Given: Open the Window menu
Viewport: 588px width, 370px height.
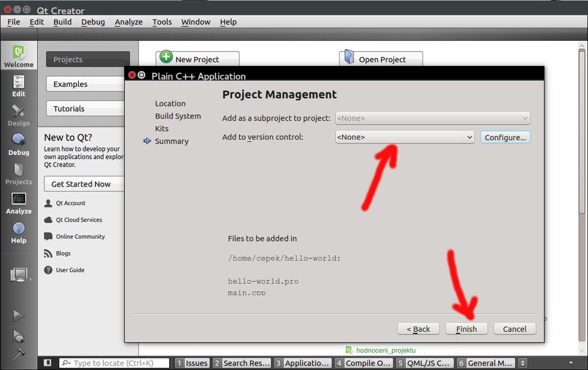Looking at the screenshot, I should 196,22.
